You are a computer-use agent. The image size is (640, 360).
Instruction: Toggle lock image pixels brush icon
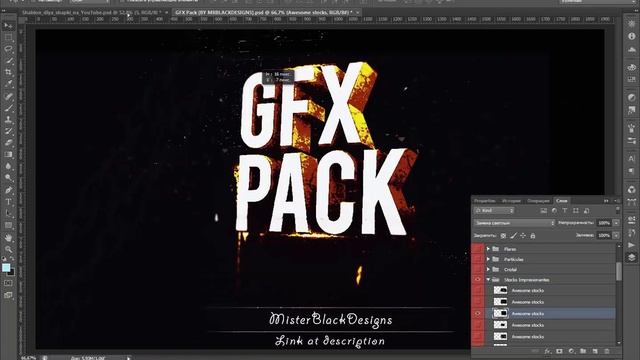513,236
